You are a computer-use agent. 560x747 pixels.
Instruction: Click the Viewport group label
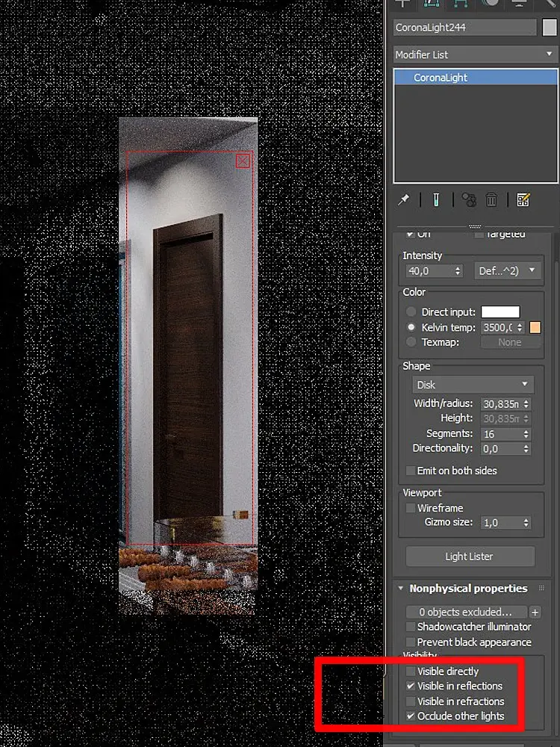[x=422, y=492]
